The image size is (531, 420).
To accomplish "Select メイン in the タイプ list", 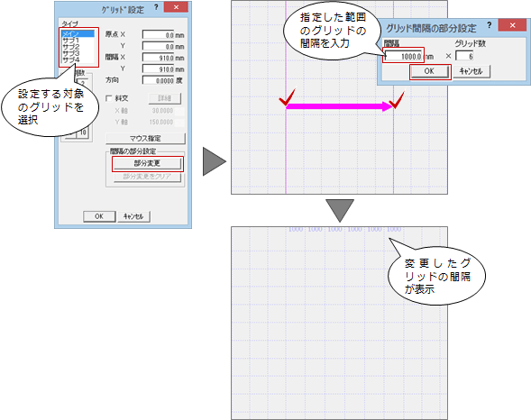I will click(x=78, y=34).
